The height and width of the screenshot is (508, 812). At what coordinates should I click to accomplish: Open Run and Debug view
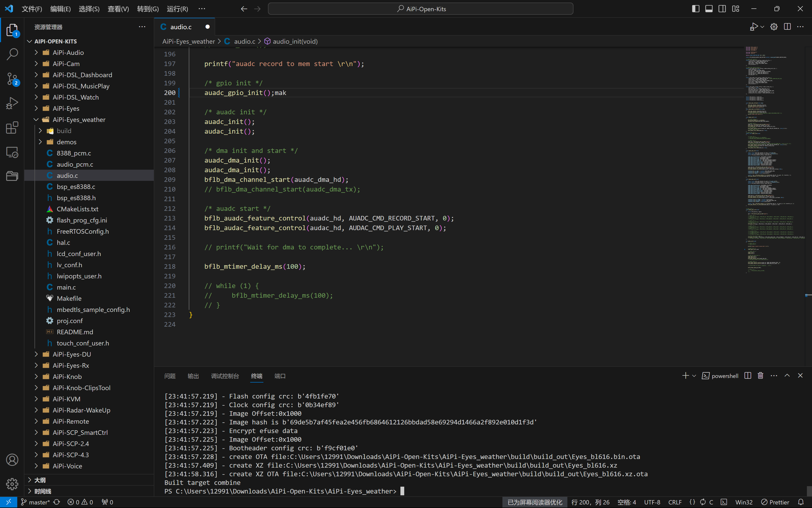12,103
